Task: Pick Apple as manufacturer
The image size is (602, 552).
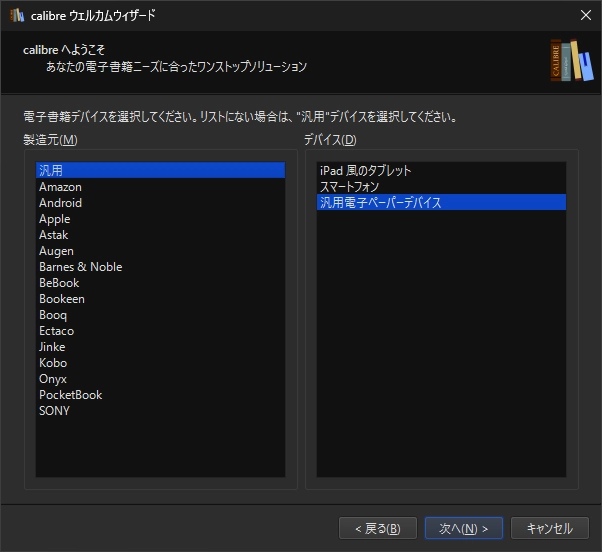Action: (160, 219)
